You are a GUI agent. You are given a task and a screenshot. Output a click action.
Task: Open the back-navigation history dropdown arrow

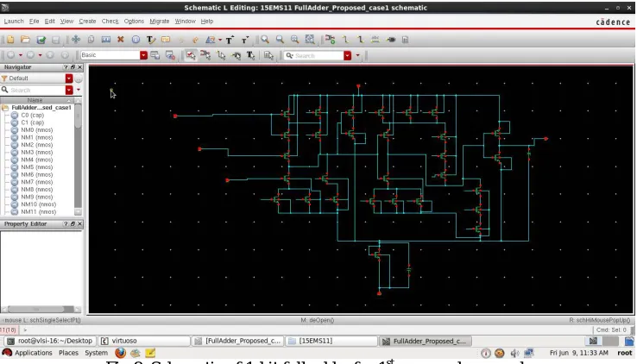pyautogui.click(x=21, y=55)
